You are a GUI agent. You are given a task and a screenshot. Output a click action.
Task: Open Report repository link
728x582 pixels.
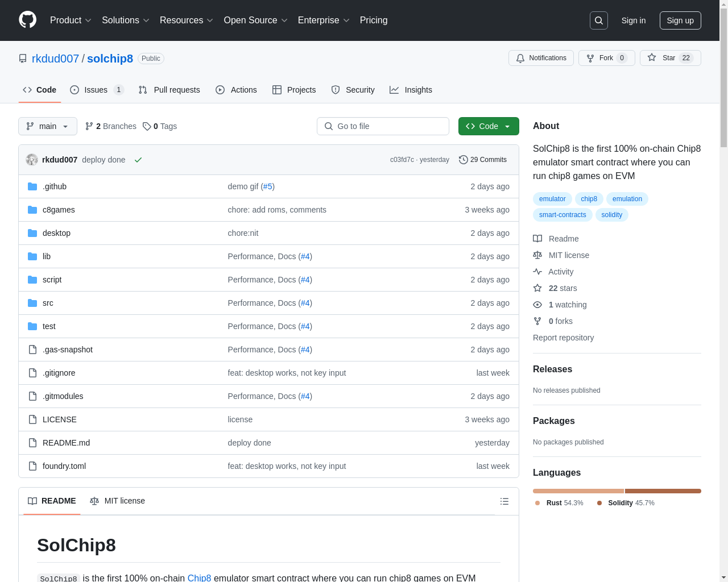coord(563,338)
